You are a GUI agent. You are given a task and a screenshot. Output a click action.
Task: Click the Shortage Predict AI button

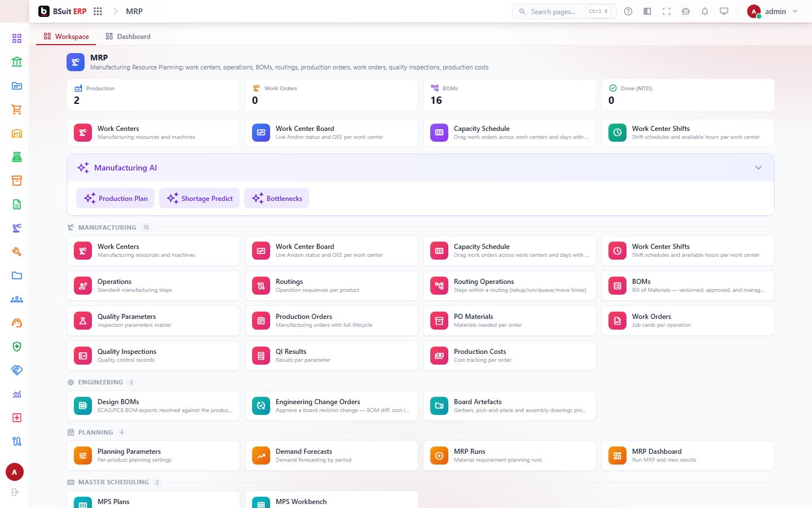pyautogui.click(x=200, y=198)
